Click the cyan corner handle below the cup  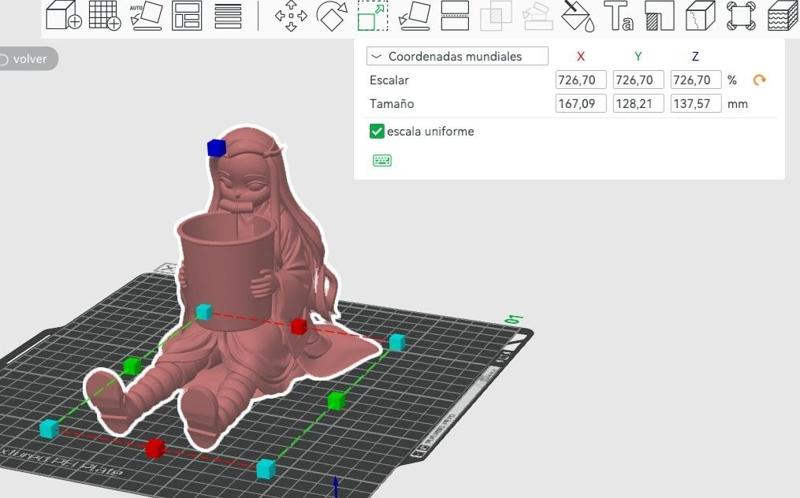(x=204, y=311)
